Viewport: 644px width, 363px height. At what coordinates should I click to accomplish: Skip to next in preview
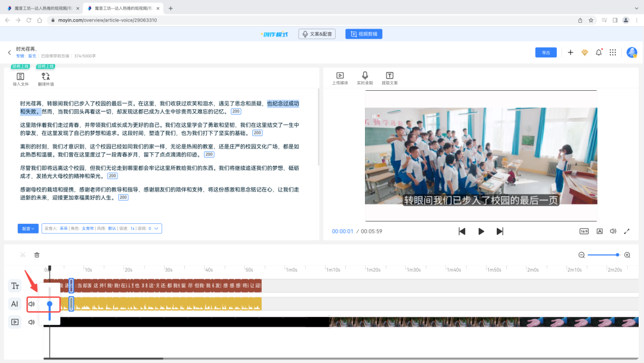[x=500, y=232]
